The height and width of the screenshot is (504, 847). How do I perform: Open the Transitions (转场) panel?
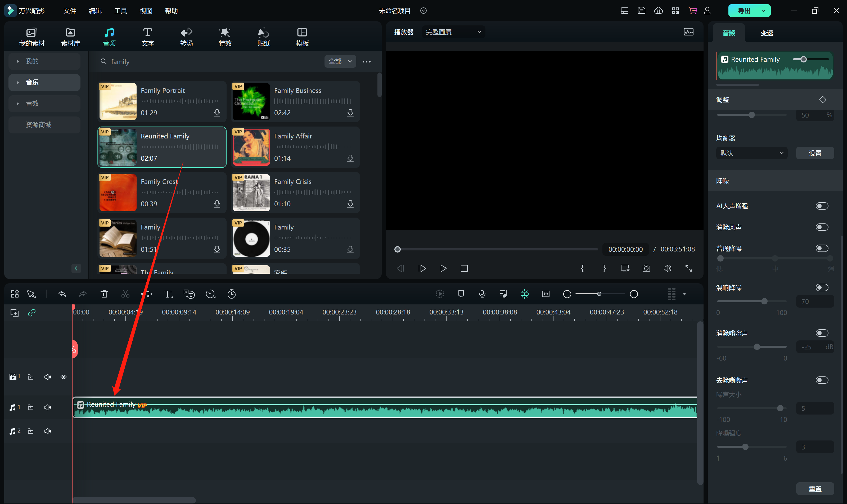click(186, 37)
